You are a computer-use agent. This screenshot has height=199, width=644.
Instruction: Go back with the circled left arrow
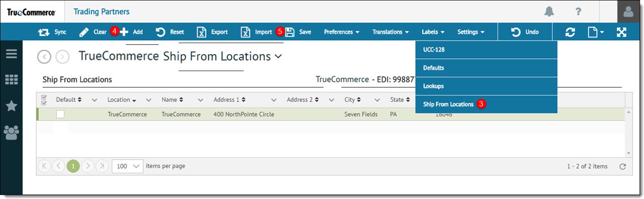point(44,57)
